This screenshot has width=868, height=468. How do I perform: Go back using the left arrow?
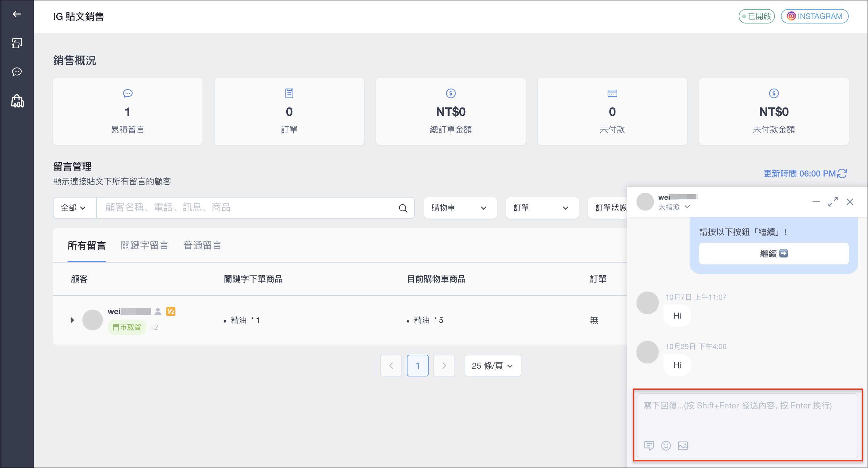pyautogui.click(x=17, y=14)
